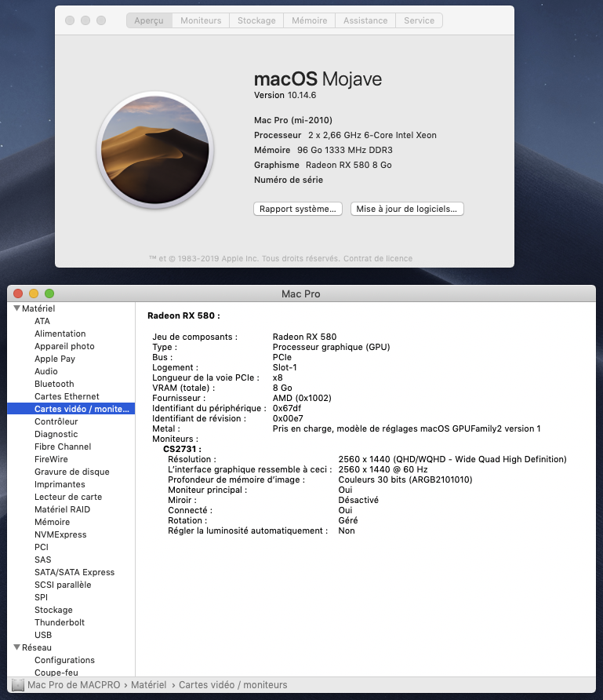This screenshot has width=603, height=700.
Task: Select Mémoire in the system report sidebar
Action: click(x=53, y=521)
